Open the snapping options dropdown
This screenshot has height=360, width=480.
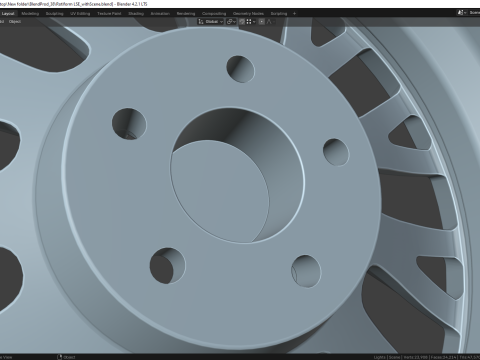pos(251,22)
